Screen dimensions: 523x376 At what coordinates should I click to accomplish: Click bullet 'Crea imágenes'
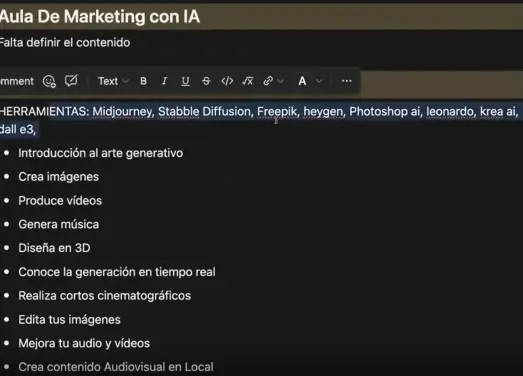click(x=58, y=177)
